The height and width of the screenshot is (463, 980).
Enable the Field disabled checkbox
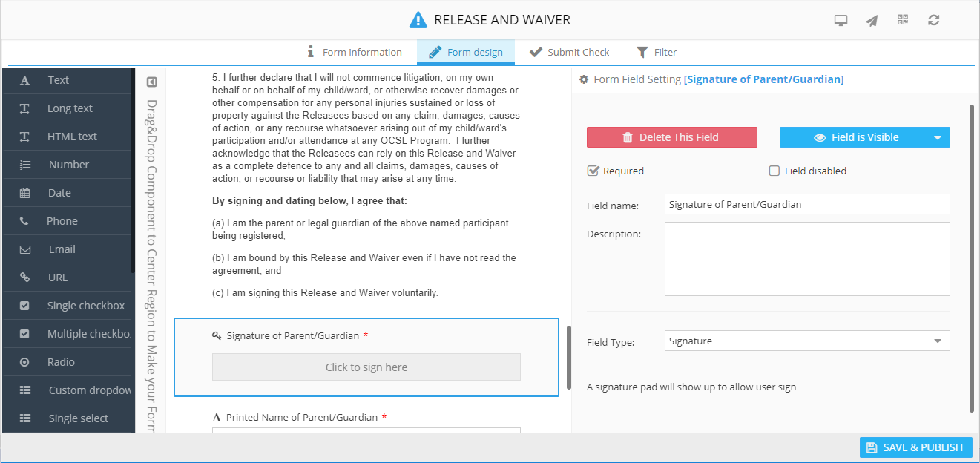[x=775, y=171]
